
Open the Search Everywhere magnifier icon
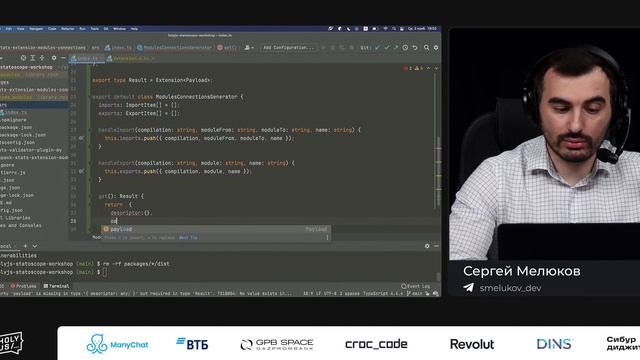[x=426, y=48]
